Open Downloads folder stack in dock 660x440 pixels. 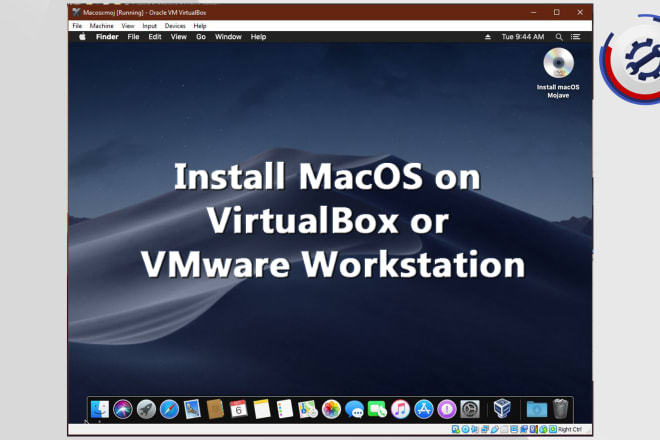(x=537, y=409)
